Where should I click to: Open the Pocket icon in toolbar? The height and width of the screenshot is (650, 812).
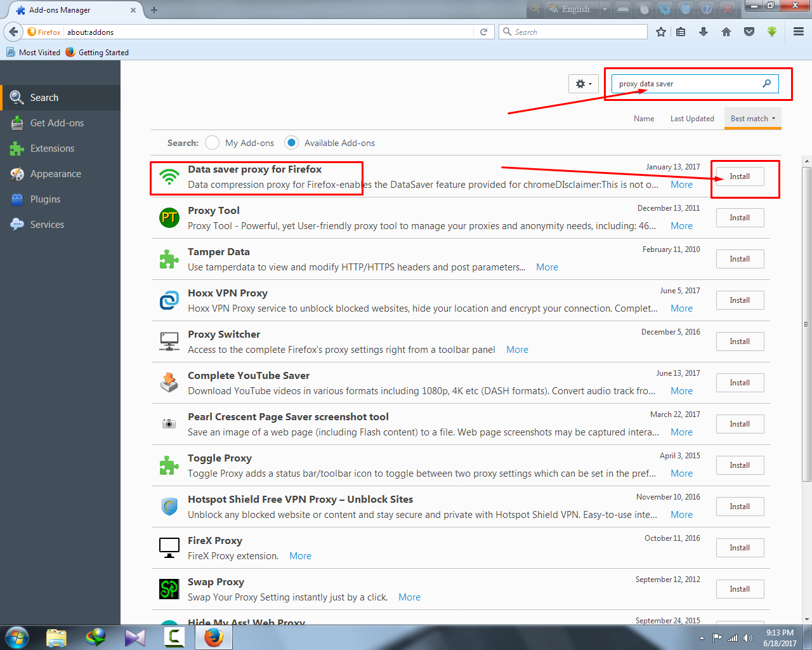(x=749, y=32)
